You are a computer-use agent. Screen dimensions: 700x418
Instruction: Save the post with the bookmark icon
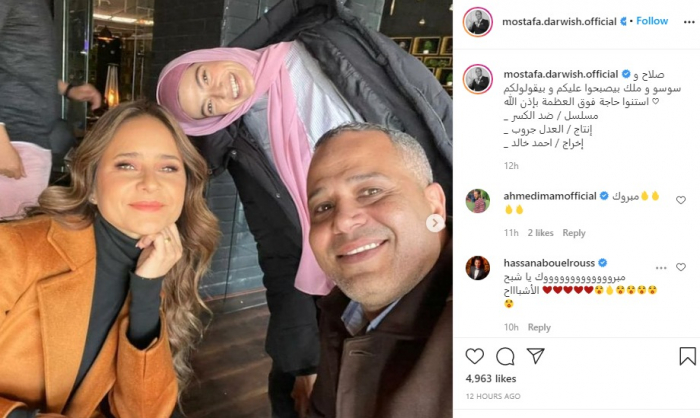click(688, 356)
